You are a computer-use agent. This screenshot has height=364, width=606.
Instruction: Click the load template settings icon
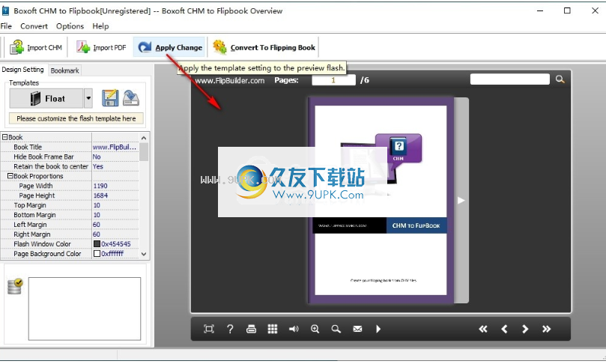click(x=131, y=98)
